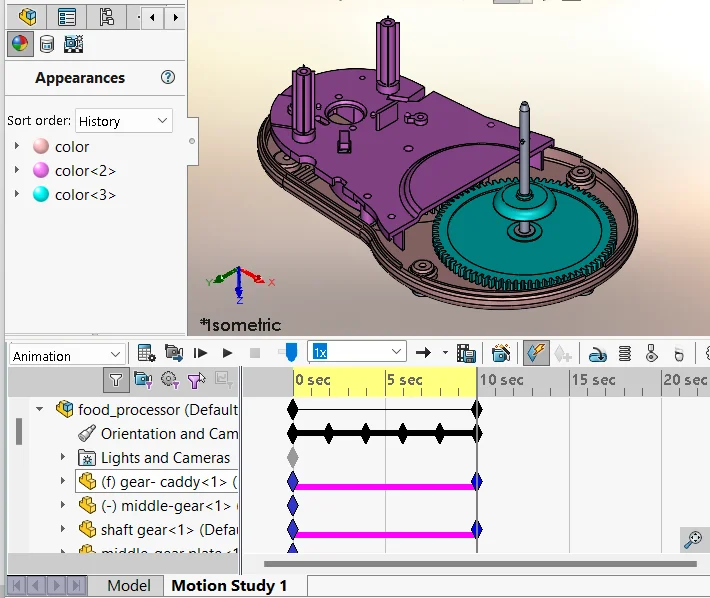Switch to the Model tab
Viewport: 710px width, 598px height.
coord(128,585)
